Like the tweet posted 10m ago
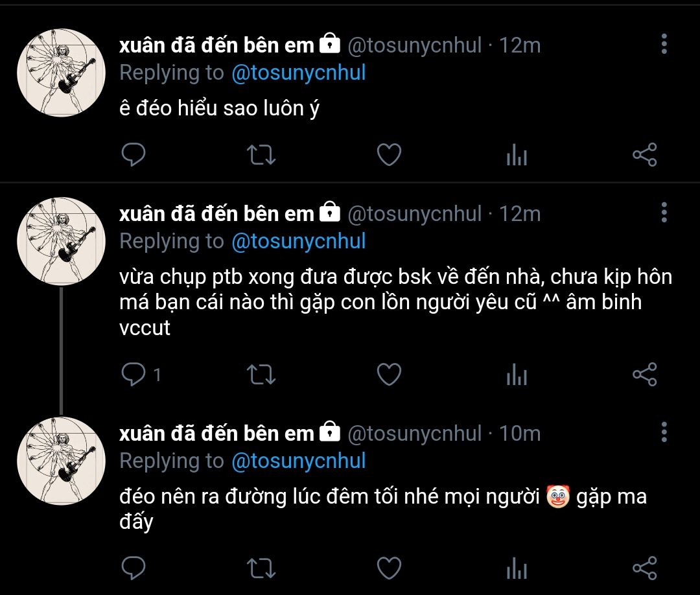Screen dimensions: 700x595 tap(389, 568)
